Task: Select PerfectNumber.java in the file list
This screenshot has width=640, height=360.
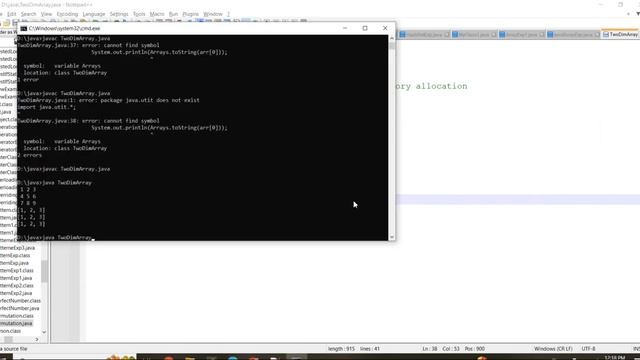Action: coord(20,308)
